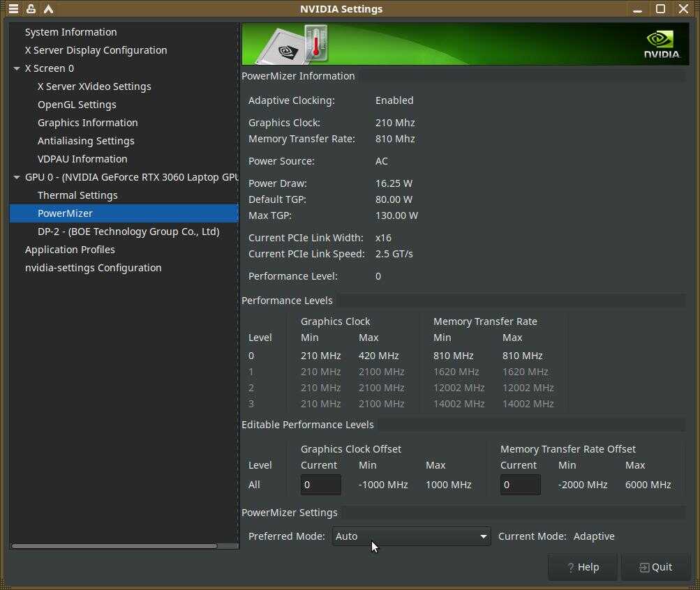The image size is (700, 590).
Task: Click the 'Performance Levels' section heading
Action: tap(287, 301)
